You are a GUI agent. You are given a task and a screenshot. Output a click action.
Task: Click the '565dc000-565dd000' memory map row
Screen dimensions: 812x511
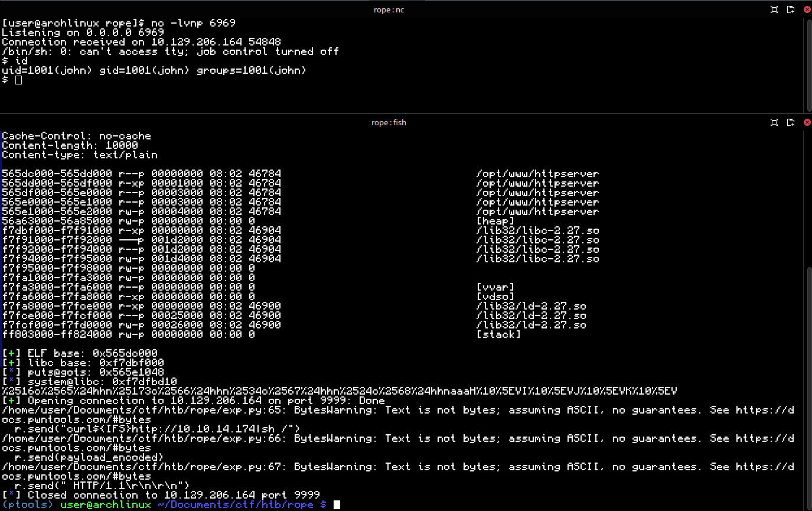300,174
